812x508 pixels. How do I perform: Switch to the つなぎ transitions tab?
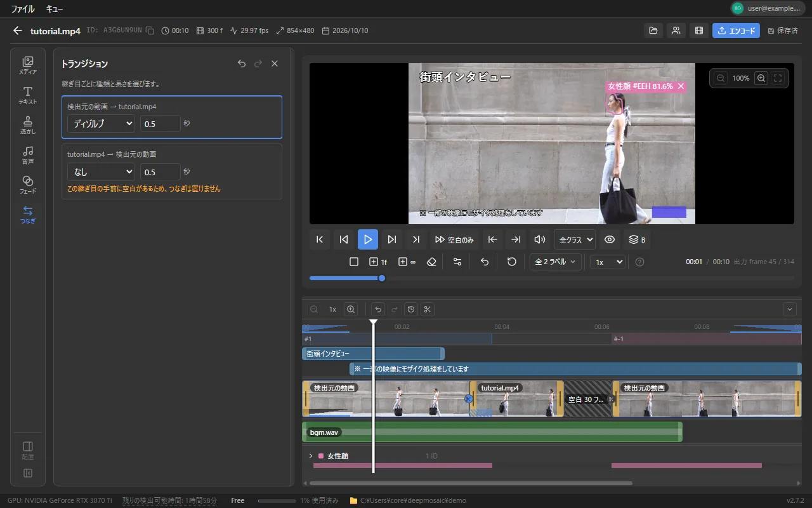[28, 215]
